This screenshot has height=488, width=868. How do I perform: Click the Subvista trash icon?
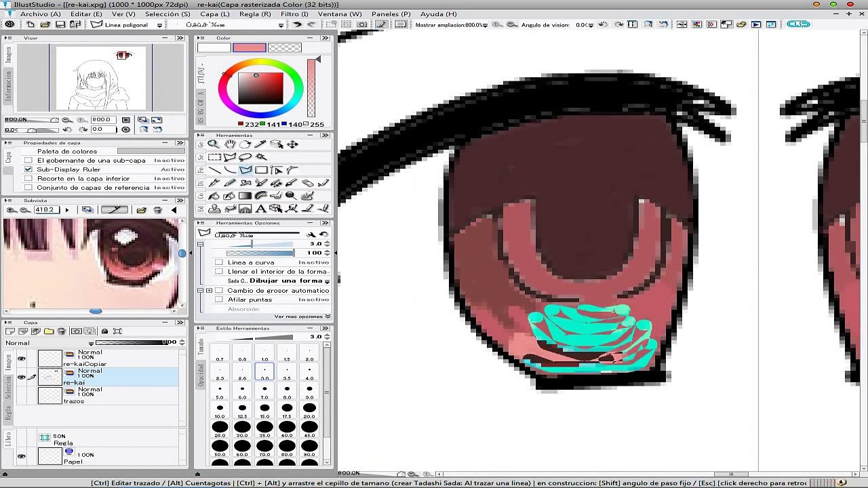[157, 209]
